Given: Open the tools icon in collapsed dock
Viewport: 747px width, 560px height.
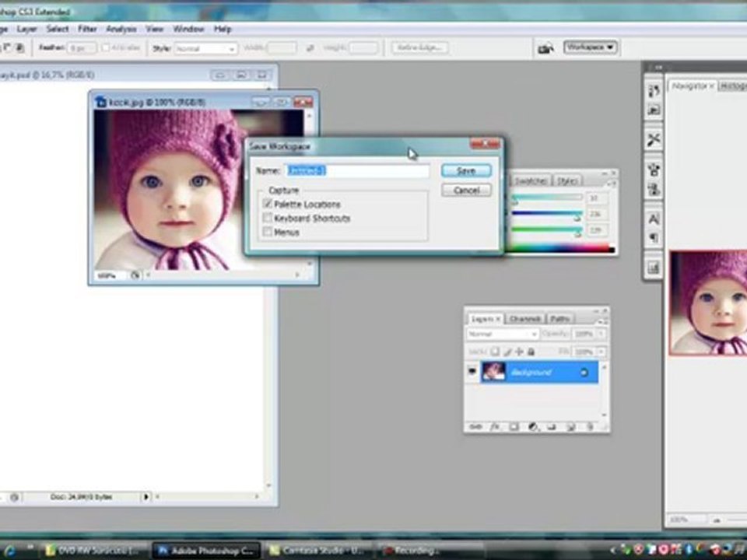Looking at the screenshot, I should click(654, 139).
